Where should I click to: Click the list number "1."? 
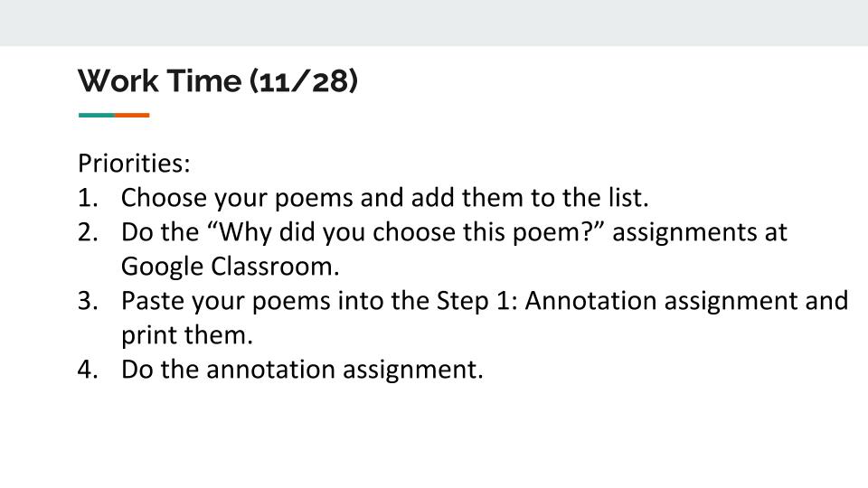point(88,198)
